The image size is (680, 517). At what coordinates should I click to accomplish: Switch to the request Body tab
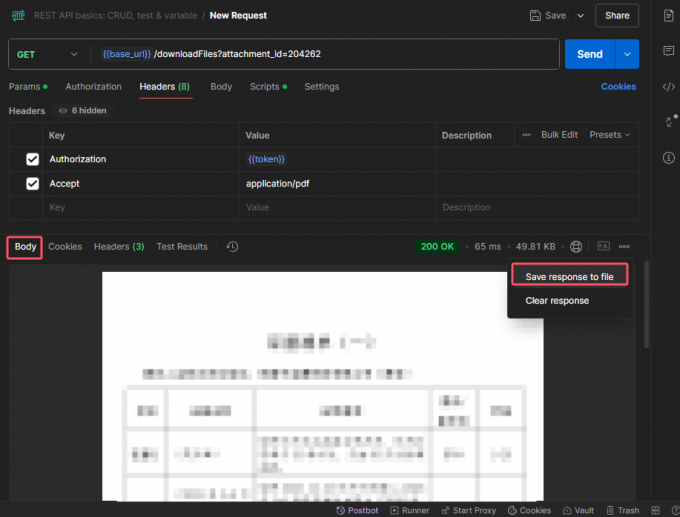221,87
